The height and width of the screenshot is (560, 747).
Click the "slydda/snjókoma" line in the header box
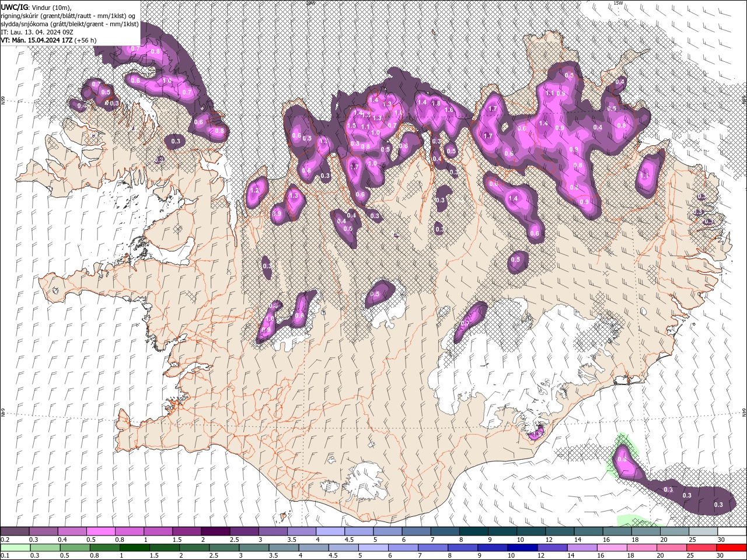[x=69, y=24]
